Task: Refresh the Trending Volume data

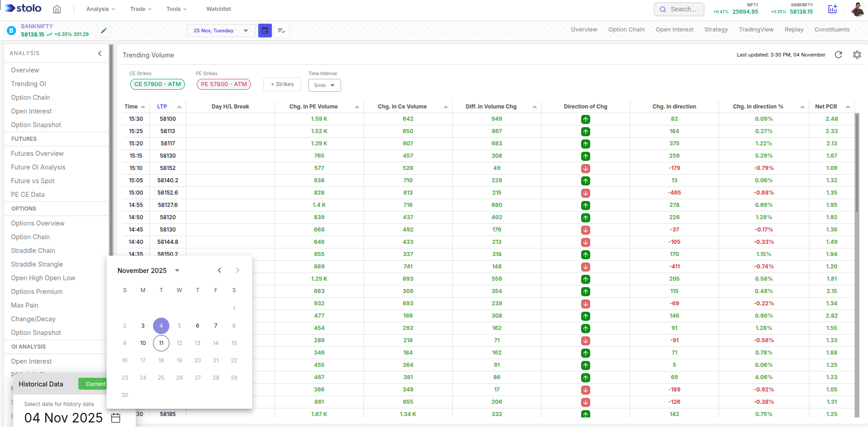Action: click(838, 55)
